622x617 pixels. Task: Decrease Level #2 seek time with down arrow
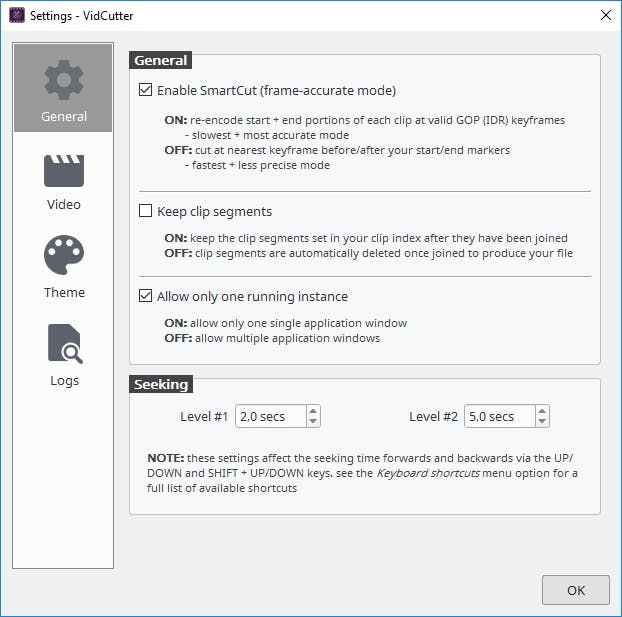(x=542, y=421)
